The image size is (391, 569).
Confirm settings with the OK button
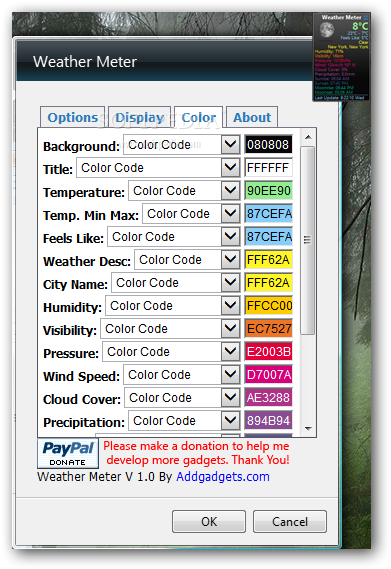(x=209, y=521)
